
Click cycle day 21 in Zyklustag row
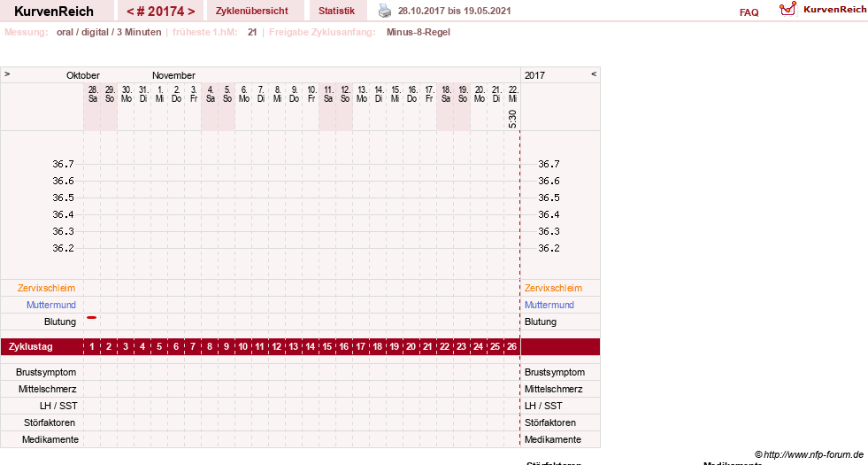coord(427,347)
